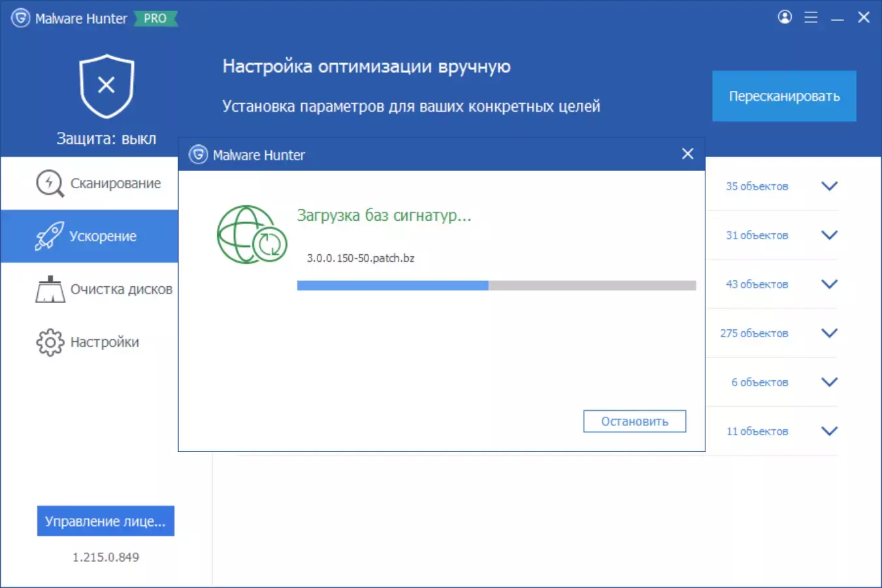Click the 43 объектов count text
882x588 pixels.
pos(757,284)
